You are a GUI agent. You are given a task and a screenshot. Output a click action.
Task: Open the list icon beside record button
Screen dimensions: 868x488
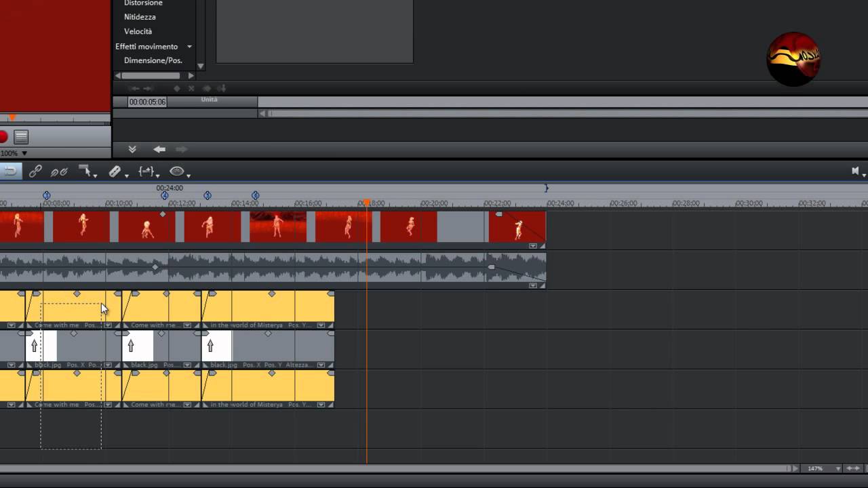(21, 137)
